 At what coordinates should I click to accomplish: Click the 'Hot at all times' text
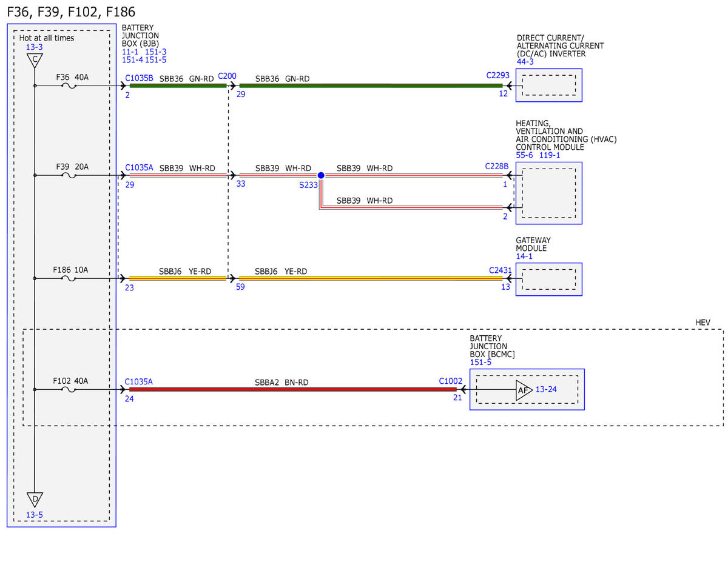pyautogui.click(x=47, y=38)
